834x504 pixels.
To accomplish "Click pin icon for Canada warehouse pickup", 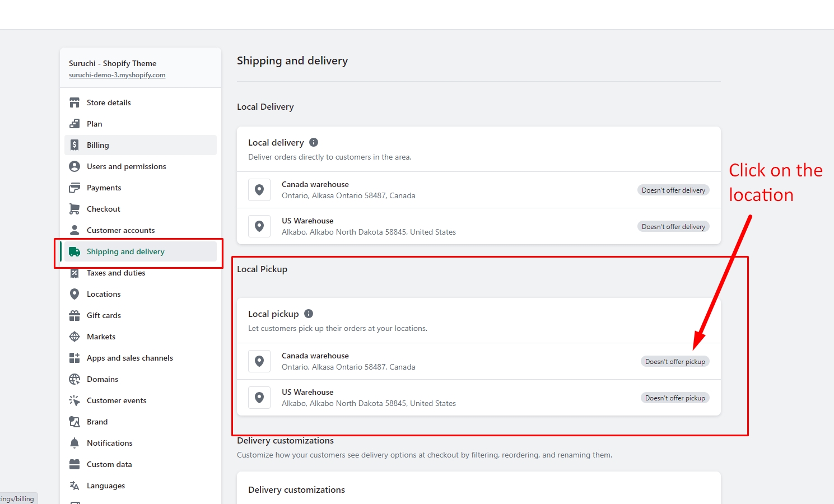I will (x=259, y=361).
